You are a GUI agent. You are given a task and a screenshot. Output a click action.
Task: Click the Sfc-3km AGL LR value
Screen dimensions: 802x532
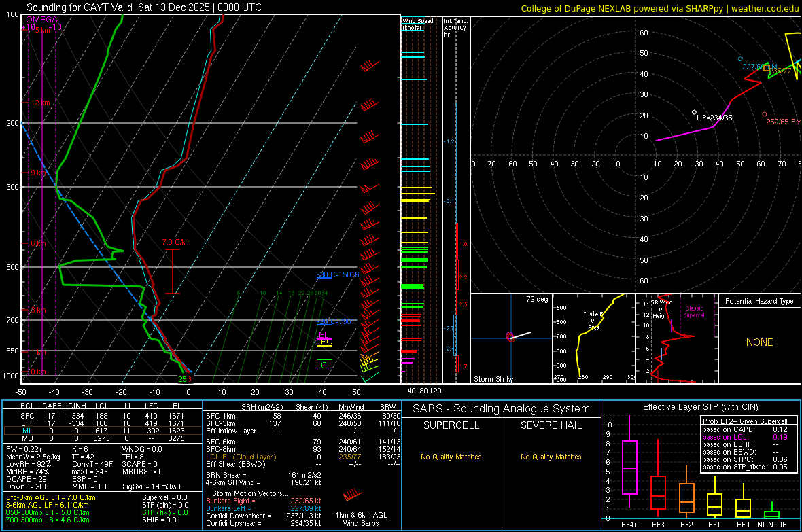(51, 497)
